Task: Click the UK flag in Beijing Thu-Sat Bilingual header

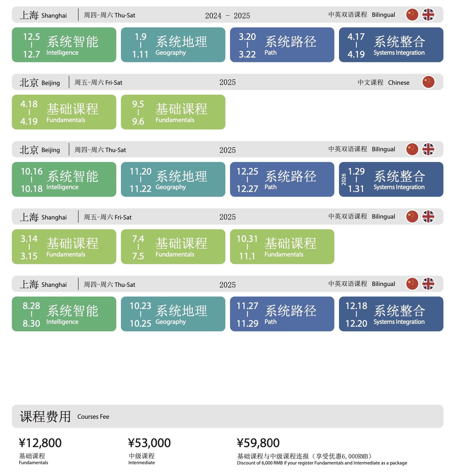Action: click(x=428, y=149)
